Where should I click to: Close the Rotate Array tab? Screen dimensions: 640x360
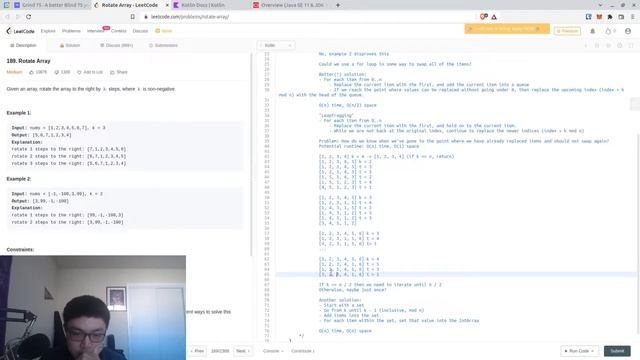tap(167, 5)
